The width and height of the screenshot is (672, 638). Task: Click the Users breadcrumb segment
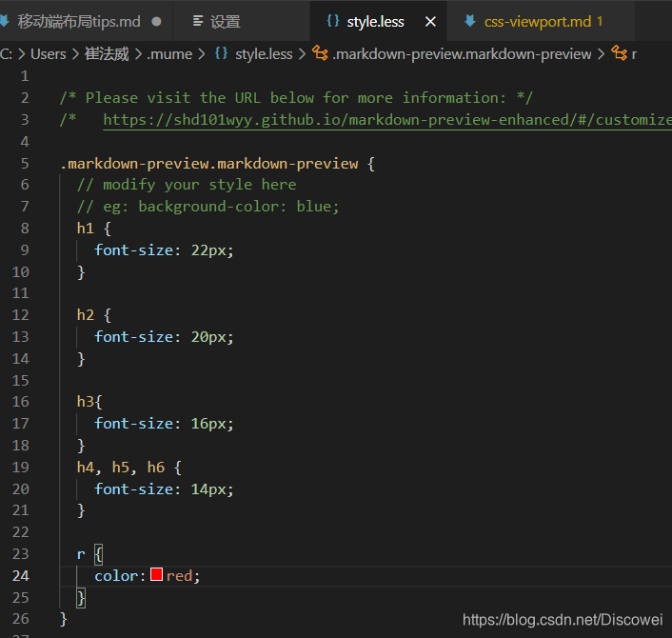48,54
